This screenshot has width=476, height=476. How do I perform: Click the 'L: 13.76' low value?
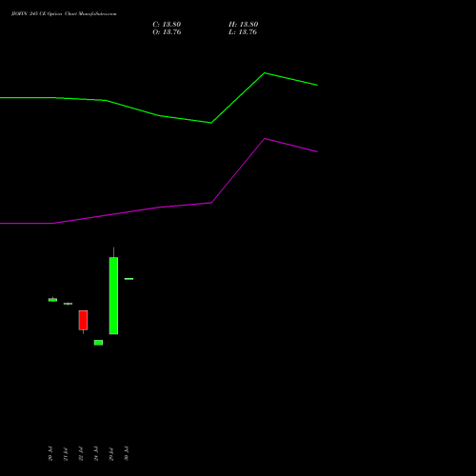pyautogui.click(x=243, y=32)
